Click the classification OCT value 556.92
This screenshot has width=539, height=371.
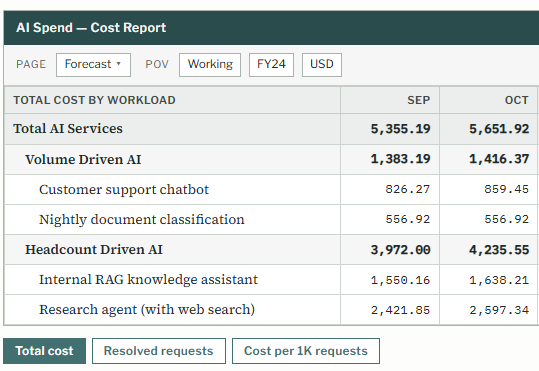(x=488, y=219)
